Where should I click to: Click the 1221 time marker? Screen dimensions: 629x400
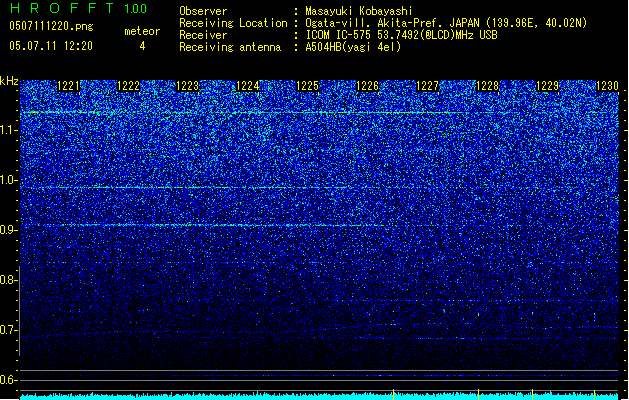click(x=69, y=86)
